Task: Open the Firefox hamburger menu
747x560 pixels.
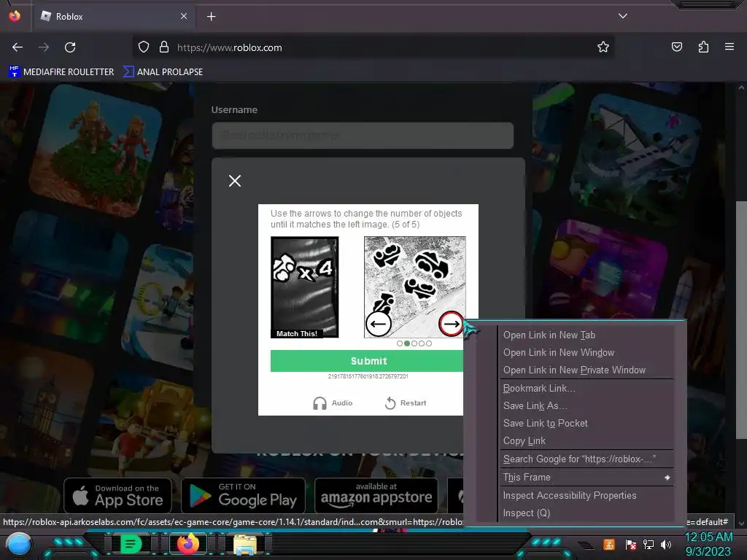Action: tap(729, 47)
